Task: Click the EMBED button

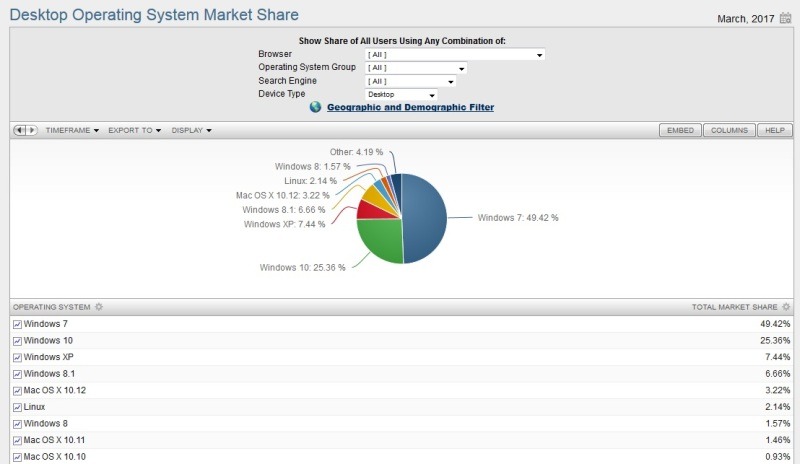Action: point(681,130)
